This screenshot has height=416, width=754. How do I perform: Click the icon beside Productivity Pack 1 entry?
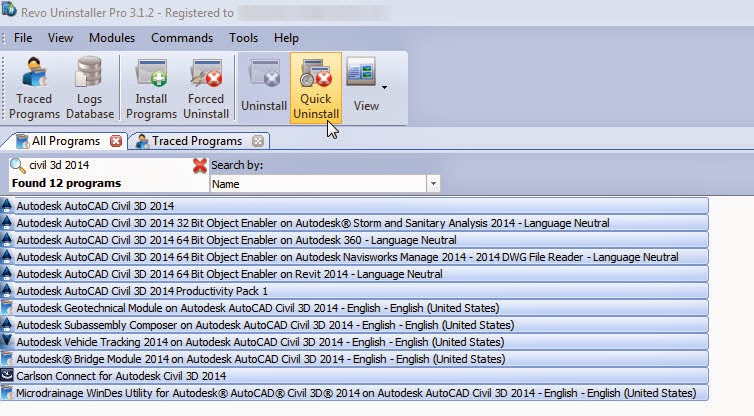click(x=7, y=290)
